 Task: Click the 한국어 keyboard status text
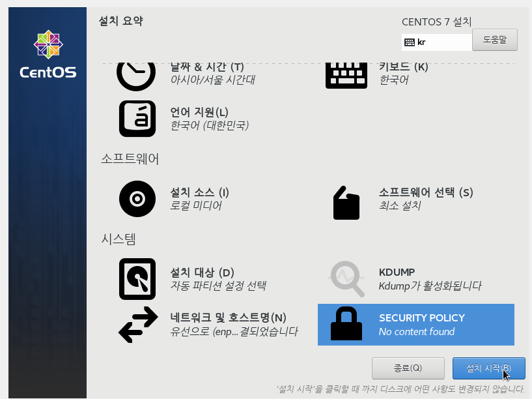(393, 80)
